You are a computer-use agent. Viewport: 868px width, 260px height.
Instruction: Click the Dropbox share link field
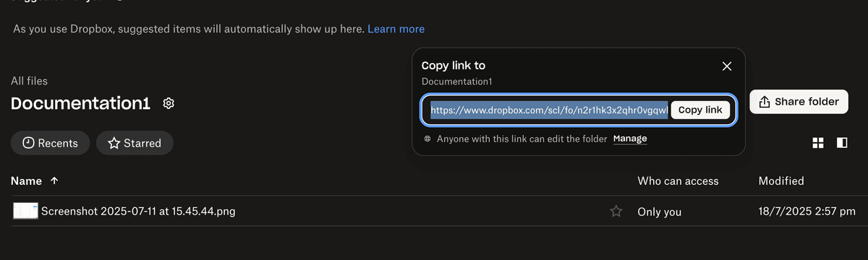click(x=548, y=110)
